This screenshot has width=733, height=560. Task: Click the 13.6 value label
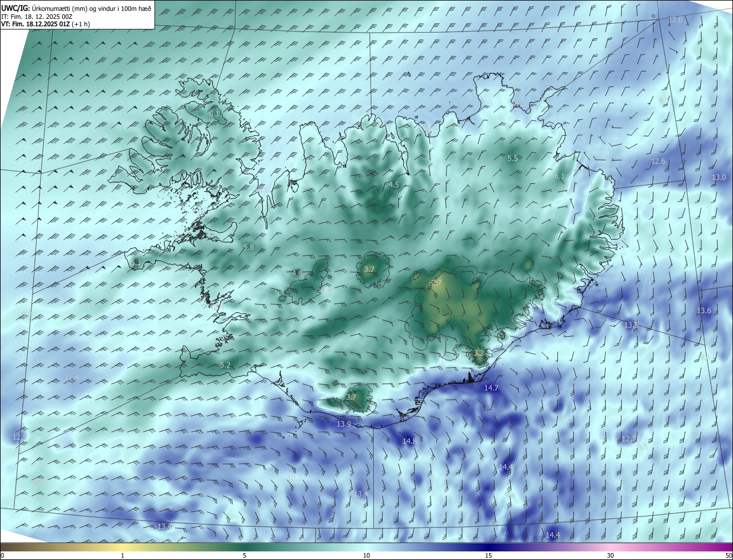coord(704,311)
